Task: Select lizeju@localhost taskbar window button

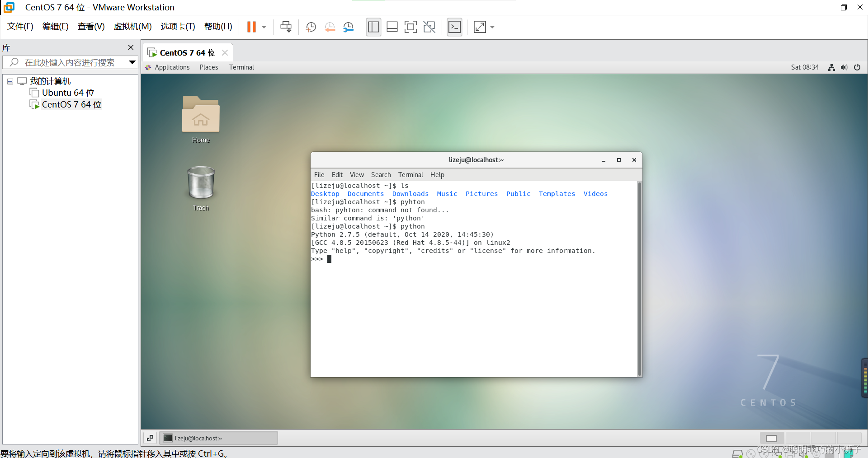Action: pos(219,438)
